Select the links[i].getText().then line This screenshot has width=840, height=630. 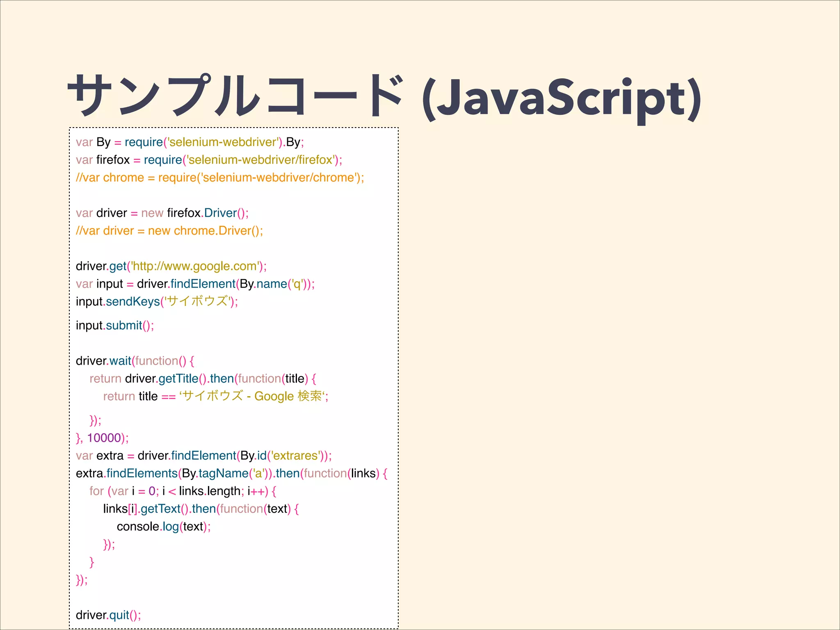coord(201,509)
